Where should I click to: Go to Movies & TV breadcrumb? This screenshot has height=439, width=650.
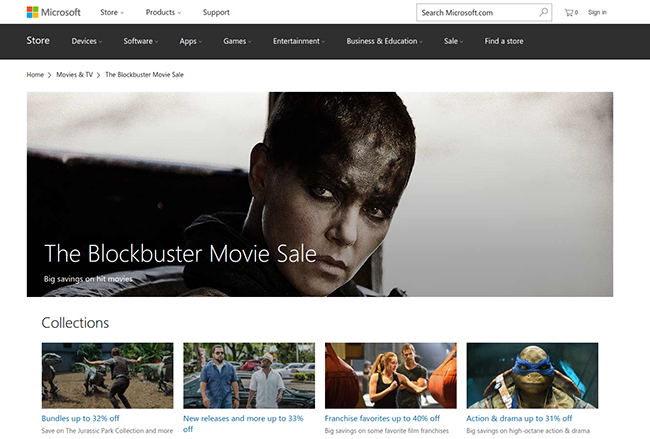[x=75, y=75]
